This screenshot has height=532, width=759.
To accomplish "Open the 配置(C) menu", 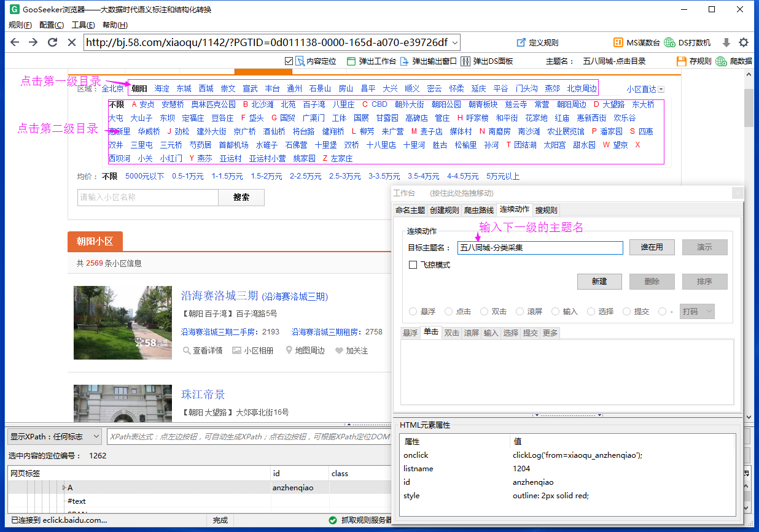I will tap(52, 25).
